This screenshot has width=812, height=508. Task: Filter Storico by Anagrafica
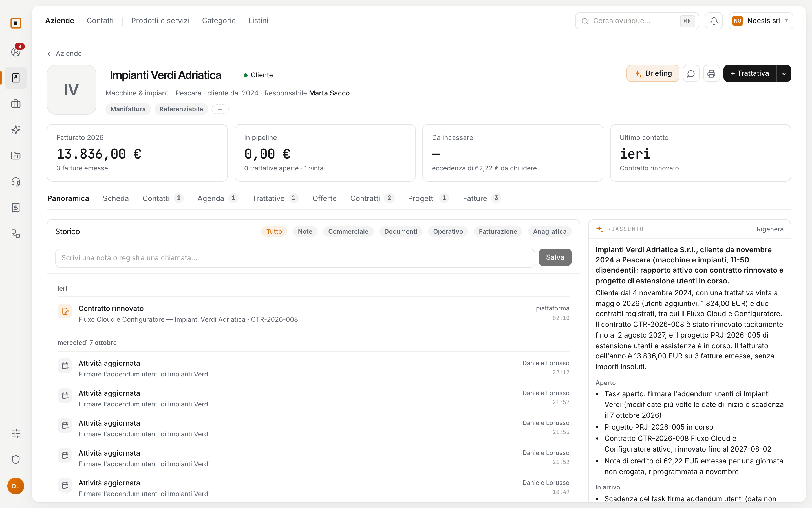[x=550, y=231]
